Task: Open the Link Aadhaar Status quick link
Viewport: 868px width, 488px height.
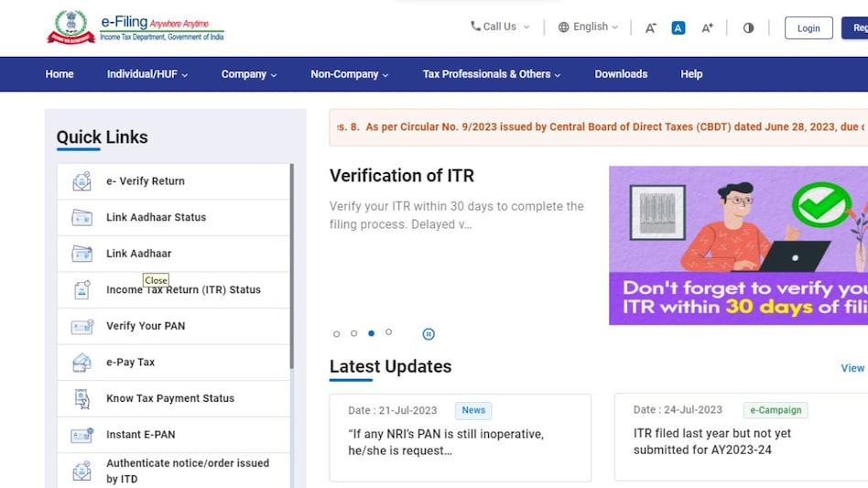Action: pos(173,217)
